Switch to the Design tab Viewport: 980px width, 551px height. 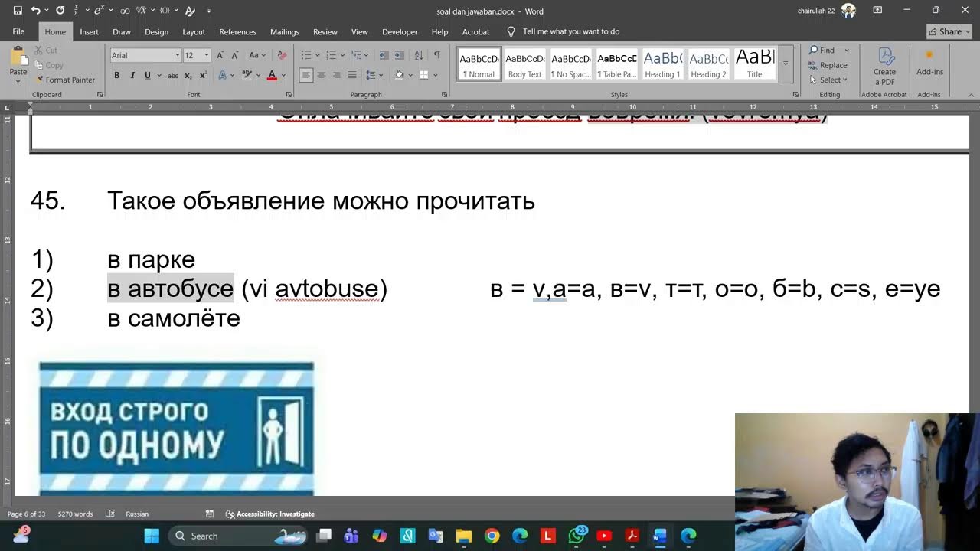(x=156, y=32)
